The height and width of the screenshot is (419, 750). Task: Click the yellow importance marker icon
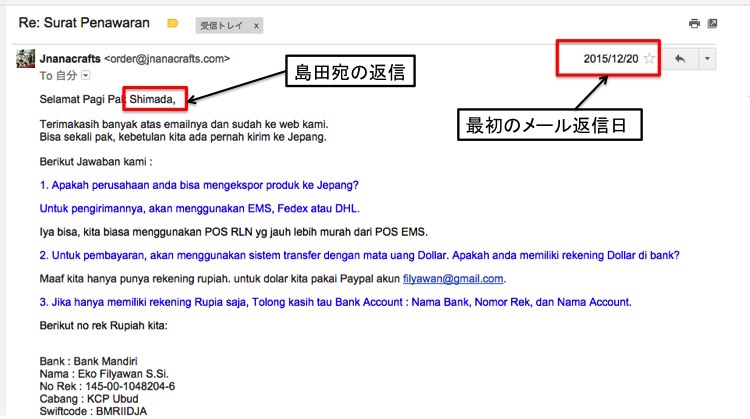[173, 23]
